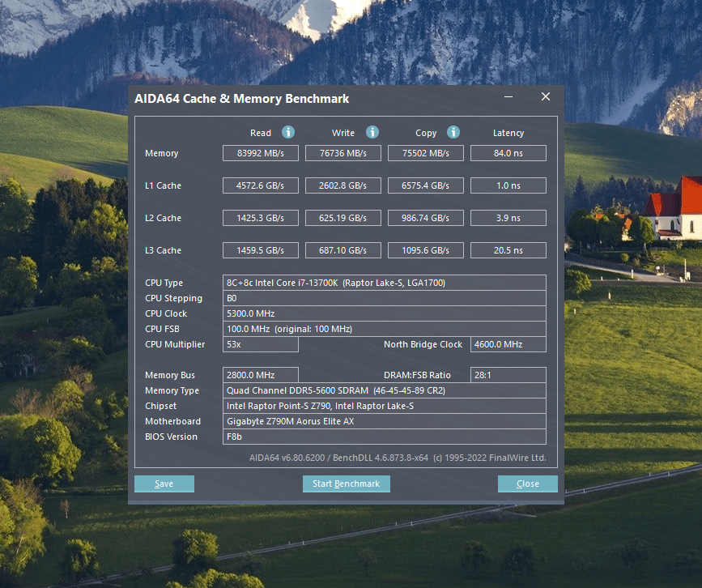
Task: Select the L3 Cache Copy result cell
Action: click(x=426, y=250)
